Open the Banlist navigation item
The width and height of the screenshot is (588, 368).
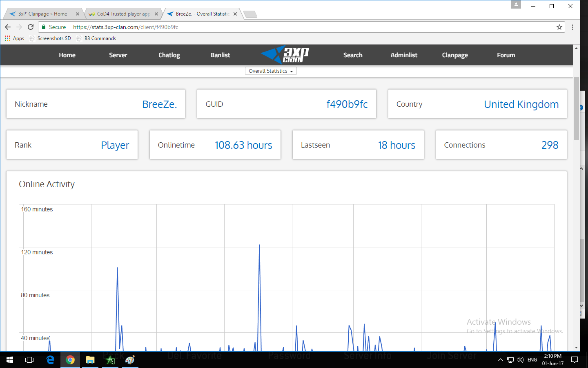(x=220, y=55)
